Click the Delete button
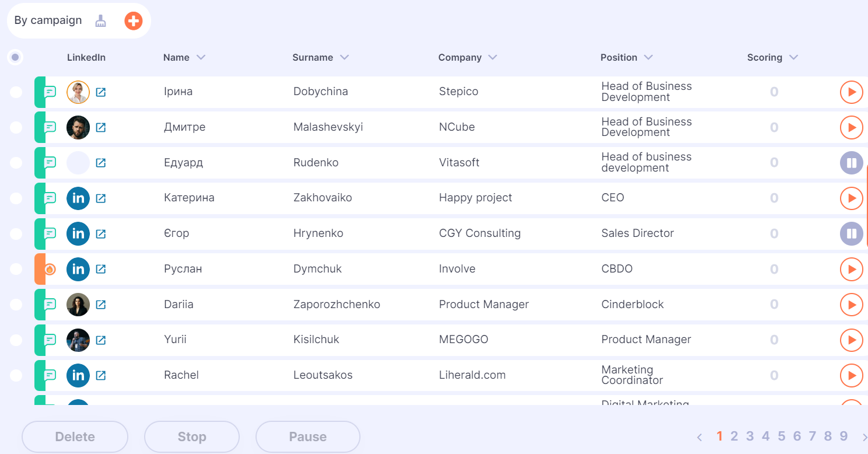Viewport: 868px width, 454px height. click(75, 436)
